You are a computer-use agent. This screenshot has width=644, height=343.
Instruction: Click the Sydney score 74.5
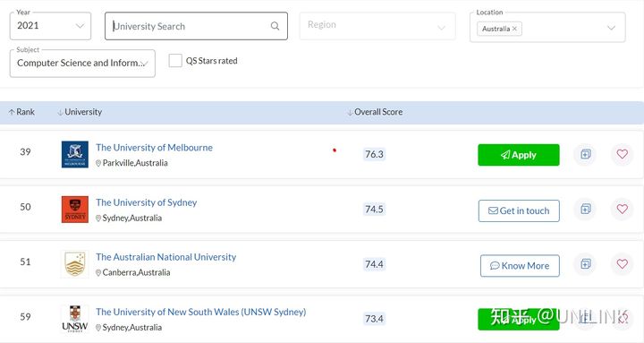pos(374,210)
